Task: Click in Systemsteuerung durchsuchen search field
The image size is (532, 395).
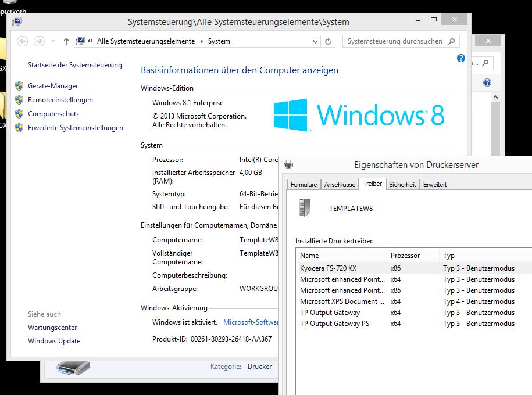Action: tap(395, 41)
